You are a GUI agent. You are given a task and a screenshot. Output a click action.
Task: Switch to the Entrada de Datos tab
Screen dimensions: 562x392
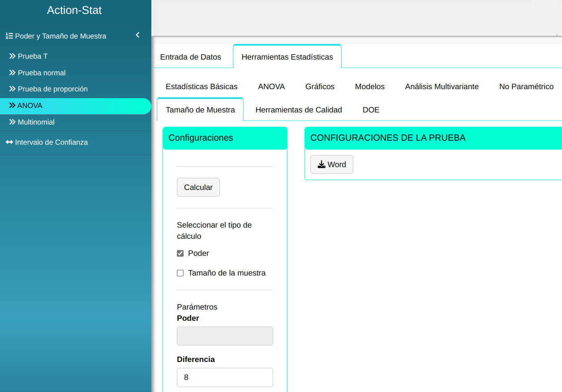[x=191, y=57]
